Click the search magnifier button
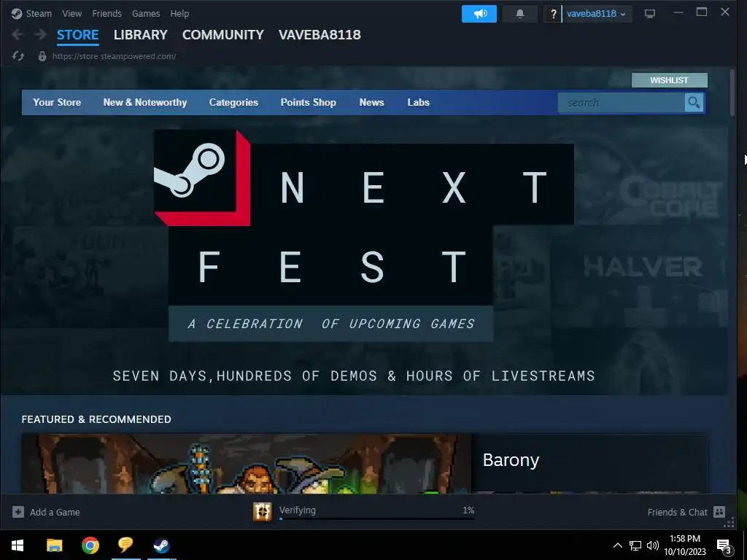The width and height of the screenshot is (747, 560). coord(694,102)
